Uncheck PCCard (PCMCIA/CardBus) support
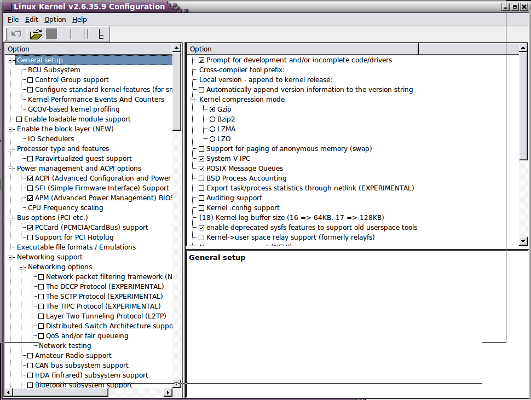Image resolution: width=531 pixels, height=400 pixels. (x=30, y=228)
